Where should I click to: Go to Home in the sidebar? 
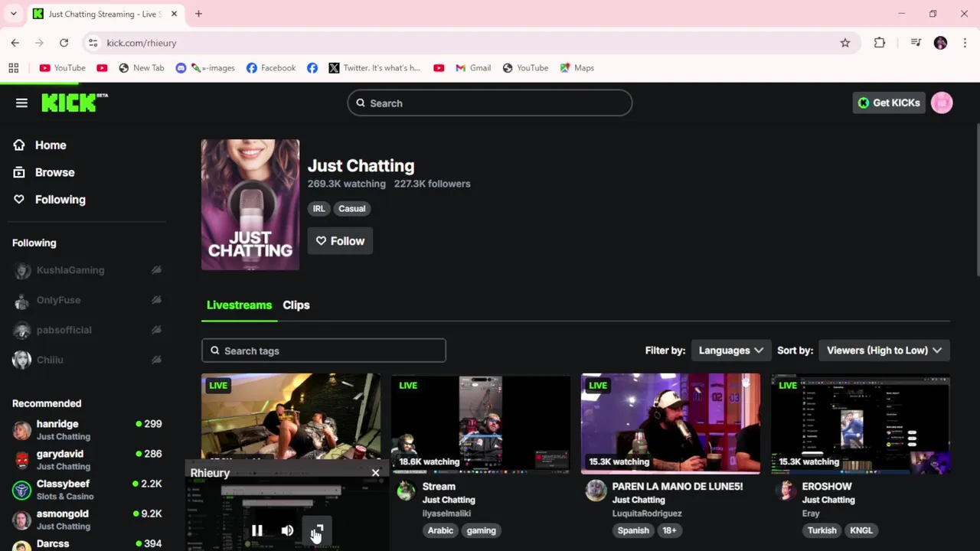click(51, 145)
